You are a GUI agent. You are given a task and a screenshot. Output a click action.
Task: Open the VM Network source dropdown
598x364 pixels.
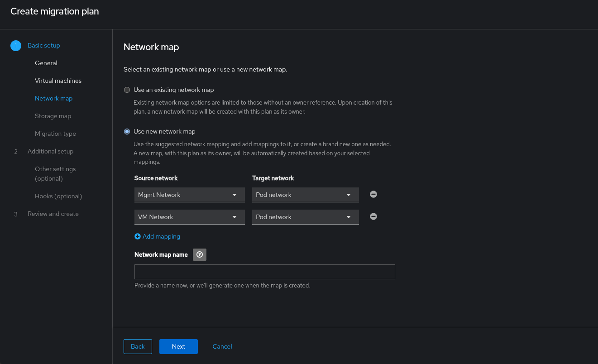coord(189,217)
